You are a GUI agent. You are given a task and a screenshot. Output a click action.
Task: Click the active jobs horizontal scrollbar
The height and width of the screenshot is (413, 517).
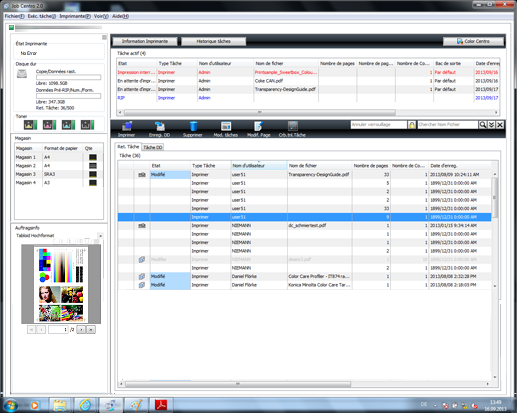pyautogui.click(x=260, y=112)
